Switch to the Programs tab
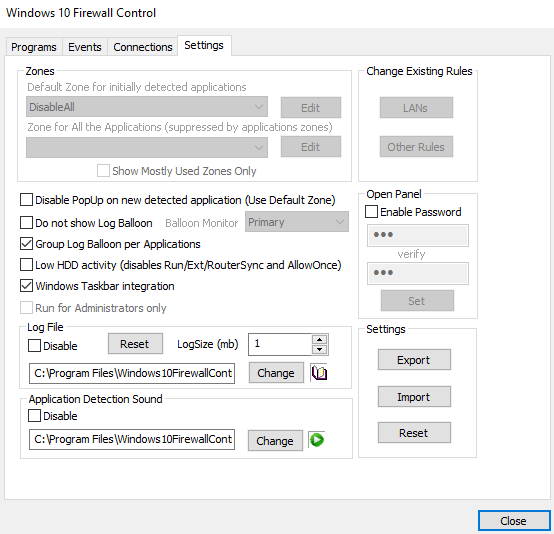The image size is (554, 534). pos(34,47)
